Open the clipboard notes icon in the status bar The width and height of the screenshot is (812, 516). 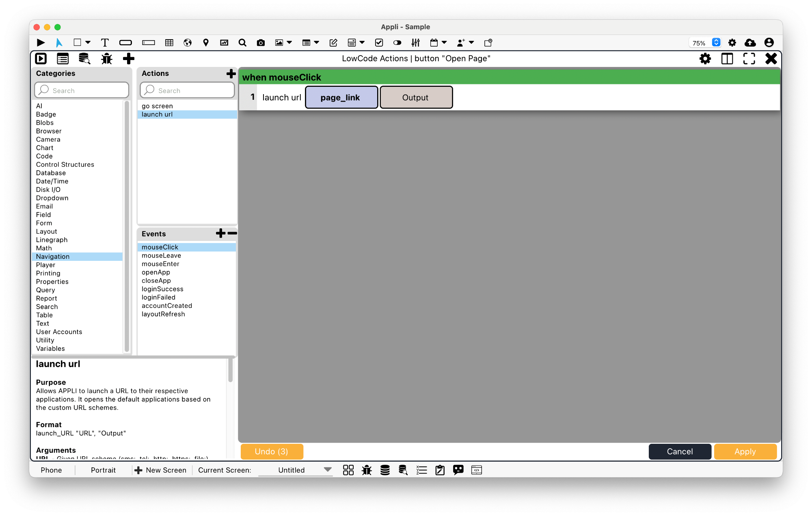(x=440, y=470)
